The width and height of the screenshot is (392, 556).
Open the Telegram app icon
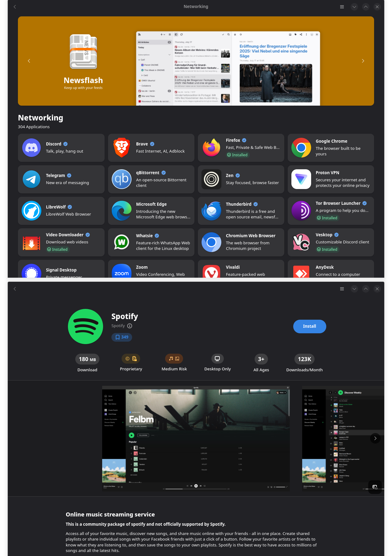(31, 179)
